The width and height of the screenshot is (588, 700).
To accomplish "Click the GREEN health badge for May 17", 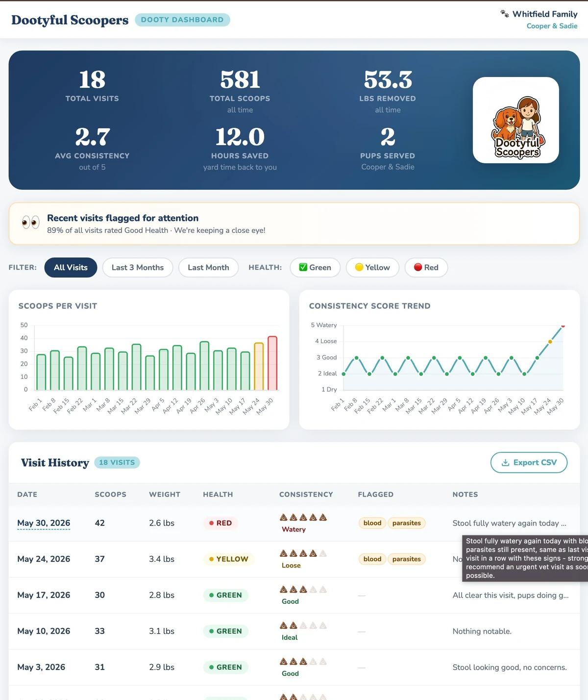I will 226,595.
